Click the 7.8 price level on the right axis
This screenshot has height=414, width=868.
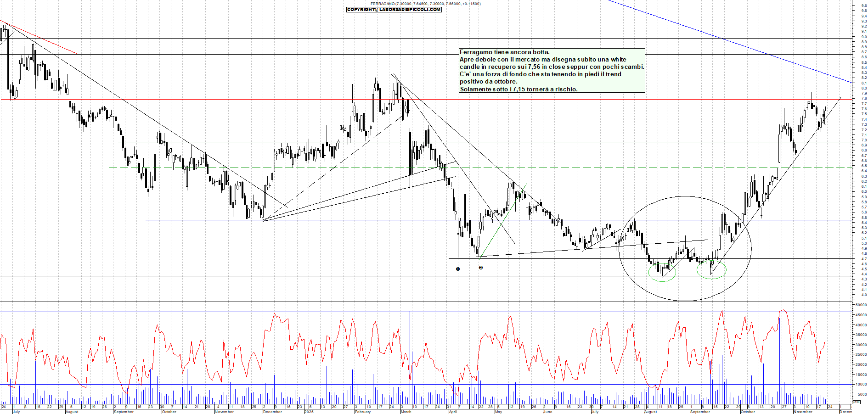pyautogui.click(x=865, y=98)
